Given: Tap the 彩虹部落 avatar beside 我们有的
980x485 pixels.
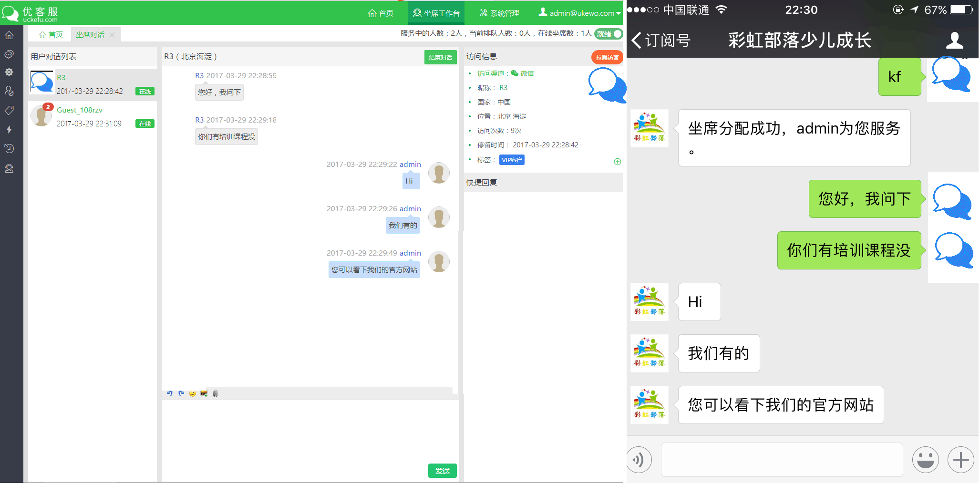Looking at the screenshot, I should [x=650, y=353].
